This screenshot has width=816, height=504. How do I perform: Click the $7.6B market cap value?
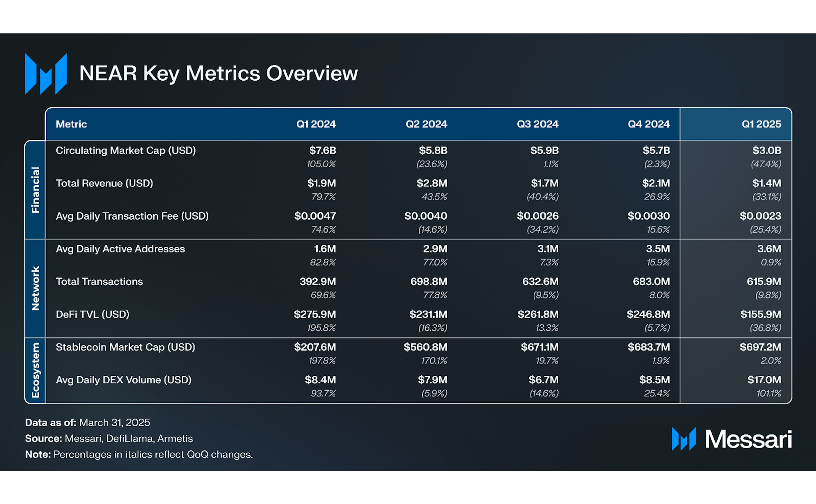pos(323,150)
